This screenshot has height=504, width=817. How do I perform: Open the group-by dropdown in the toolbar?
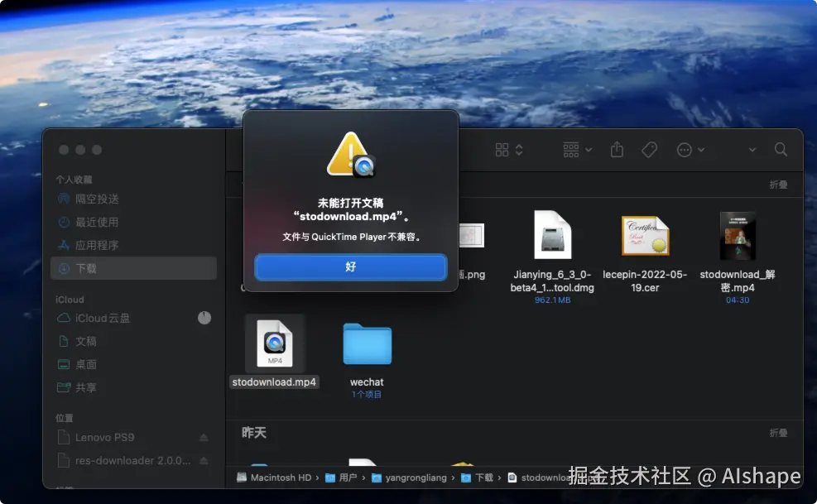click(577, 150)
